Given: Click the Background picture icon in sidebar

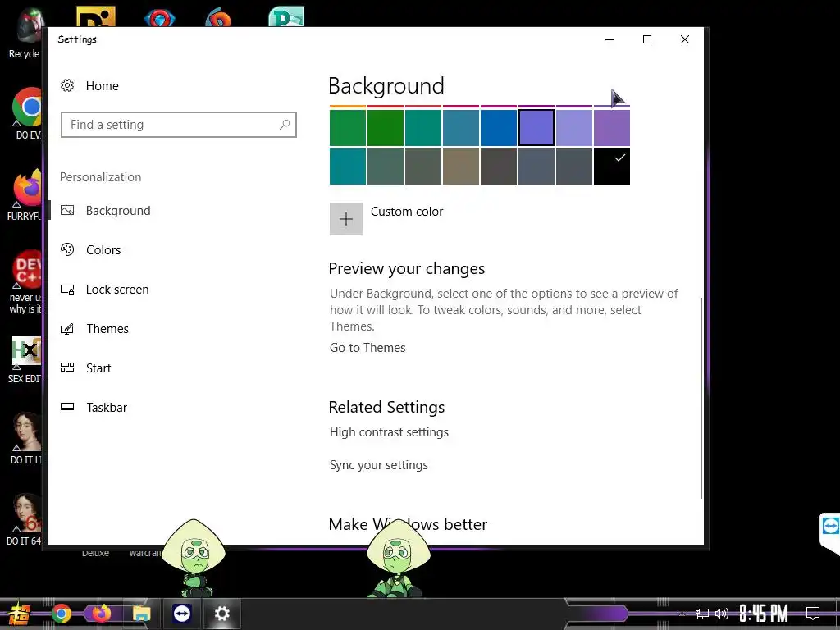Looking at the screenshot, I should 67,211.
